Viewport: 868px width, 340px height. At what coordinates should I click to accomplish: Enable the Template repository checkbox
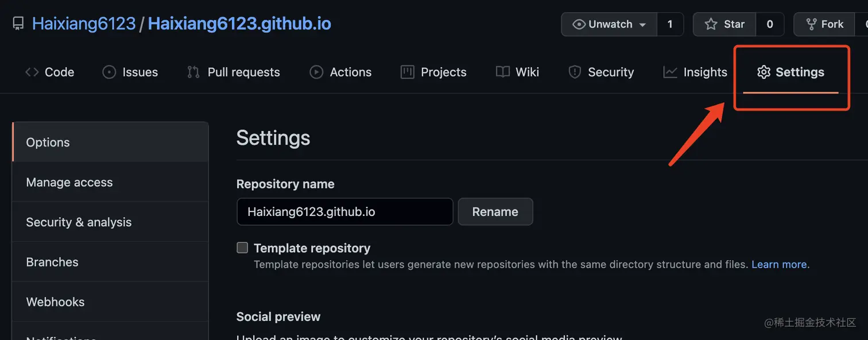(x=242, y=248)
